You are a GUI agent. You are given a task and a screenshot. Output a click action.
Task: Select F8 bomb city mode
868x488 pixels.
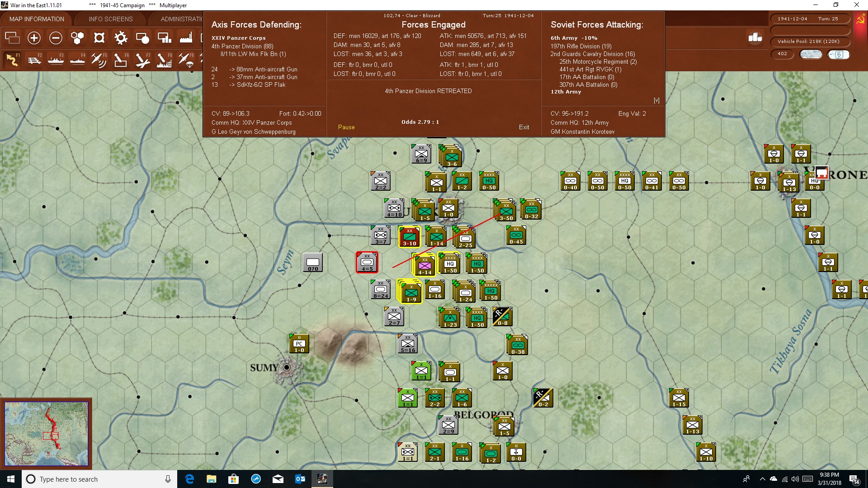(x=164, y=60)
